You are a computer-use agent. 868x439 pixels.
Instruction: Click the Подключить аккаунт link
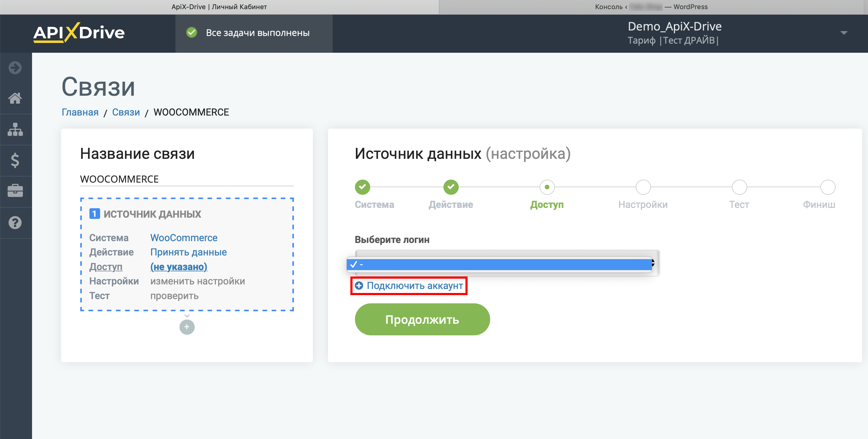tap(415, 285)
